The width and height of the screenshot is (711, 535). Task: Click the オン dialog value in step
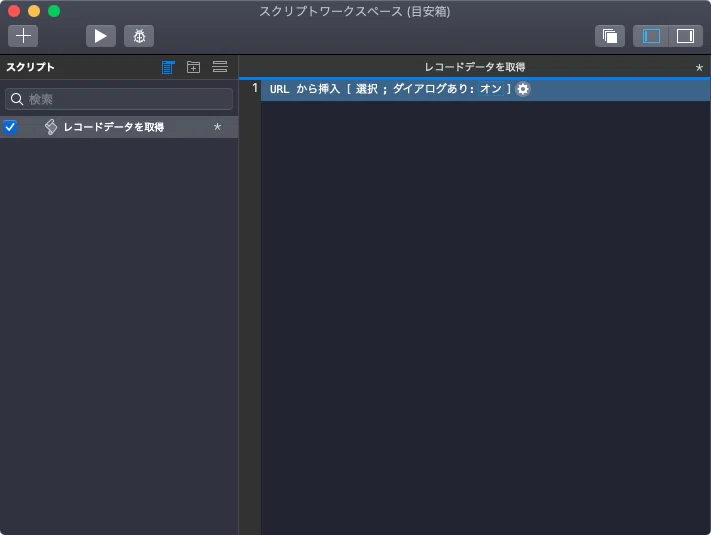(x=491, y=88)
